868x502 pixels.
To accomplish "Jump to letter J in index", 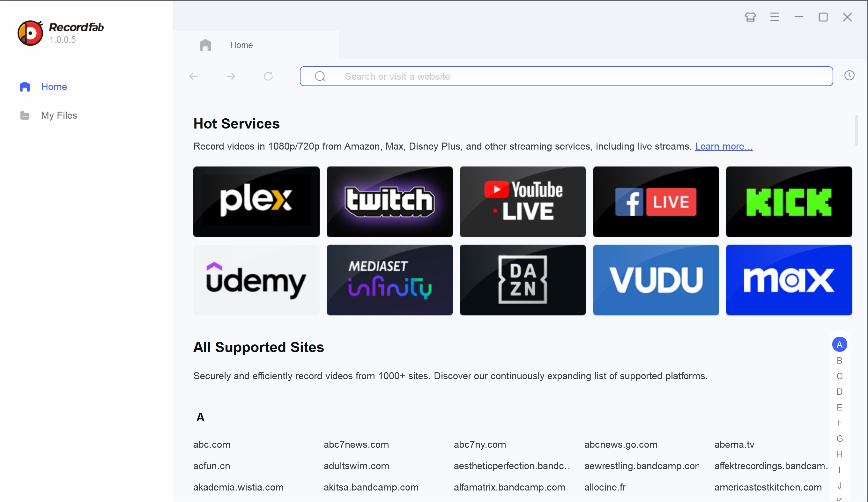I will (839, 485).
